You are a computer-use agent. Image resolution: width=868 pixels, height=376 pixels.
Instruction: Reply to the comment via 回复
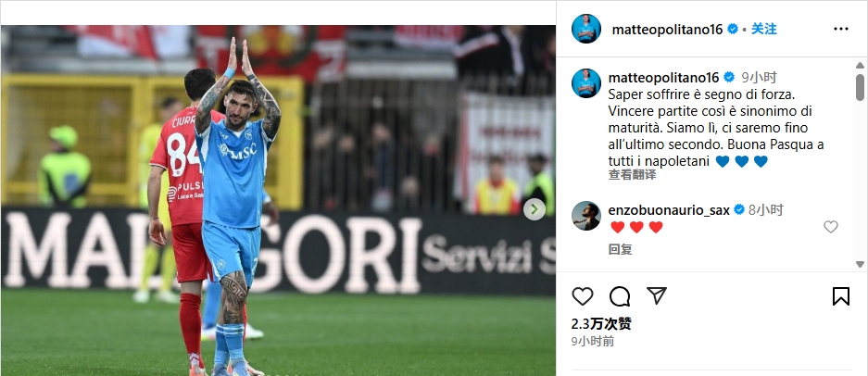(620, 250)
